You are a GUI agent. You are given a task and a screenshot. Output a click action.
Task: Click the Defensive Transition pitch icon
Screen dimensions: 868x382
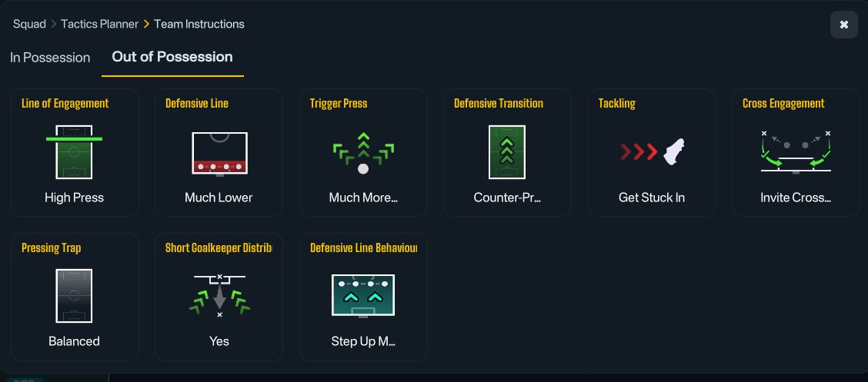(507, 152)
